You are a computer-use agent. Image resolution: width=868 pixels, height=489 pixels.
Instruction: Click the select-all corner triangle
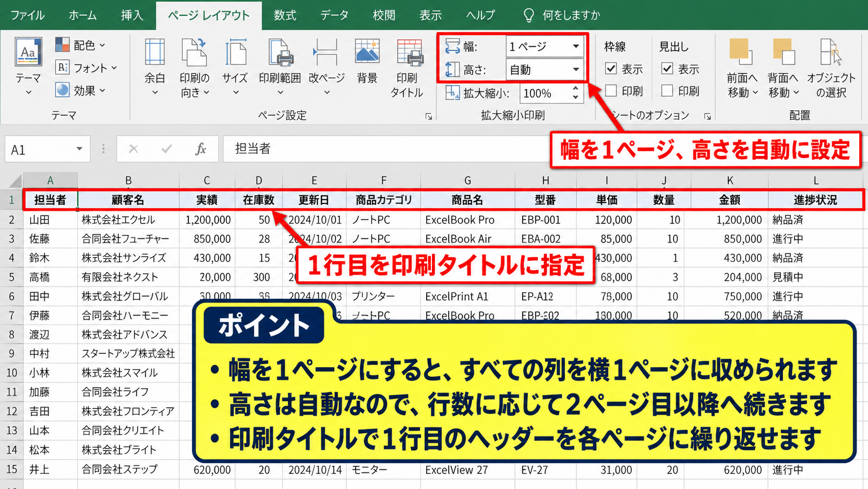point(15,181)
